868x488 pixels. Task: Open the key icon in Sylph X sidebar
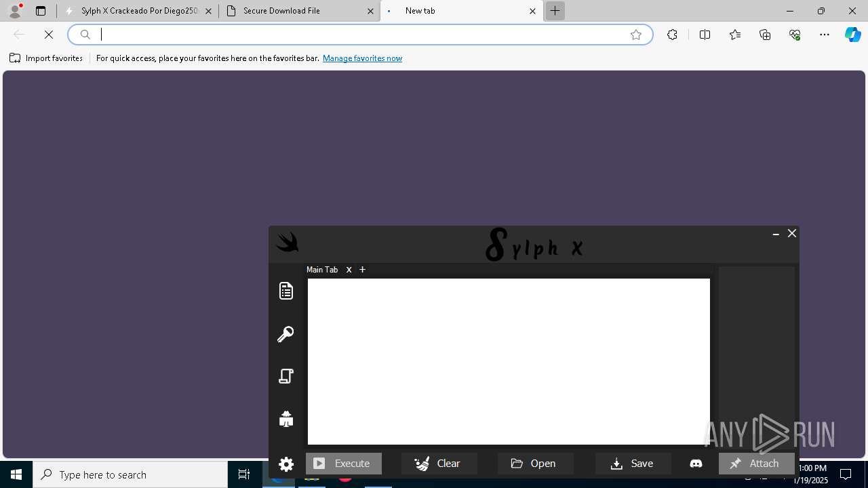285,334
